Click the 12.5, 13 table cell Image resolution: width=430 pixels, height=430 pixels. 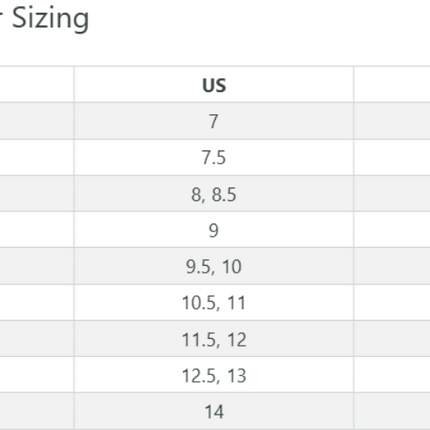214,375
